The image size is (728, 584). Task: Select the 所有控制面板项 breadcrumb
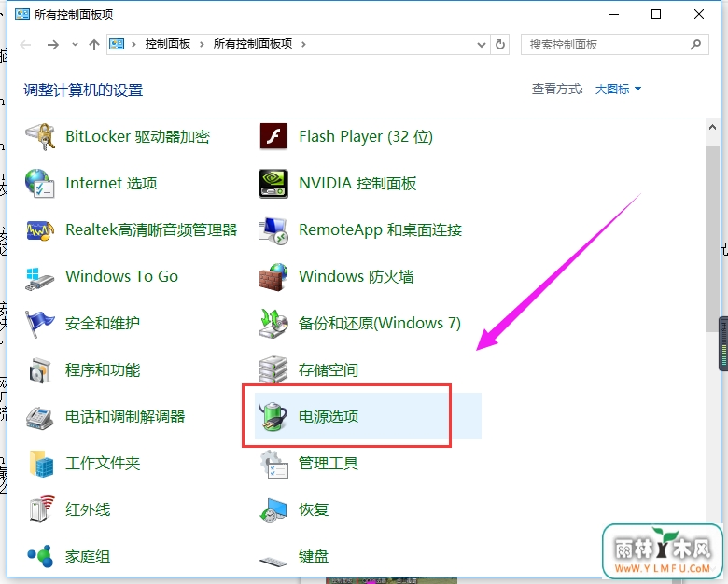tap(253, 44)
